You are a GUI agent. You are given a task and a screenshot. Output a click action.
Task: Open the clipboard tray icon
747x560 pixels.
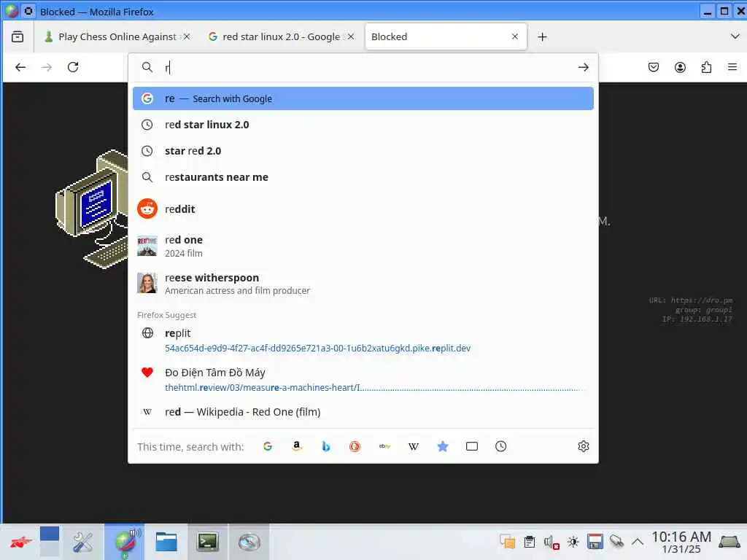(530, 542)
